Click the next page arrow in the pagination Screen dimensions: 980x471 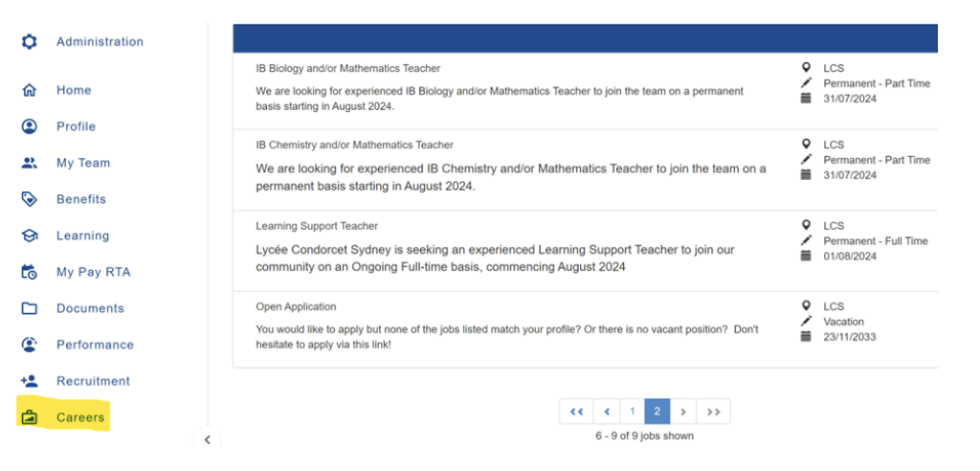(x=683, y=412)
